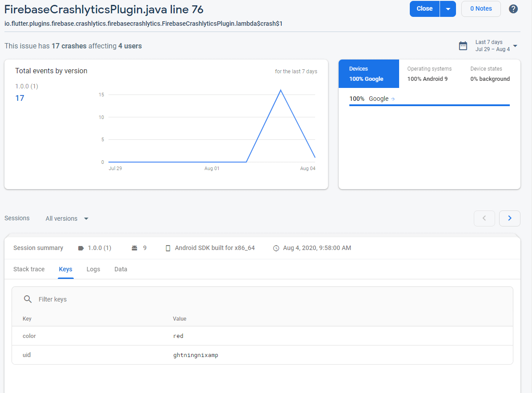Click the Filter keys input field
The height and width of the screenshot is (393, 532).
pos(262,299)
